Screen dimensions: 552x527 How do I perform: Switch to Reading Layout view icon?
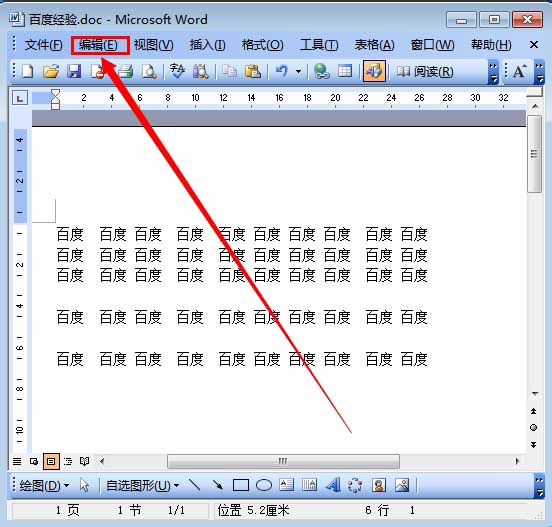(84, 461)
